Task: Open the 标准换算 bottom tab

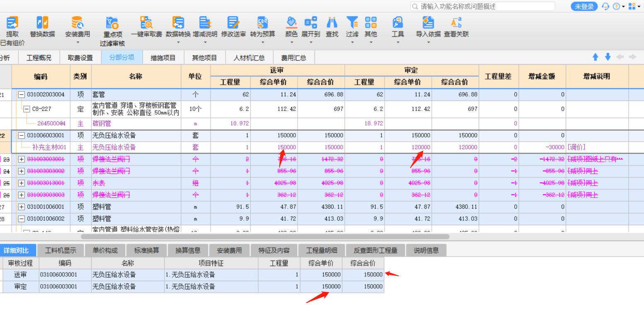Action: 146,250
